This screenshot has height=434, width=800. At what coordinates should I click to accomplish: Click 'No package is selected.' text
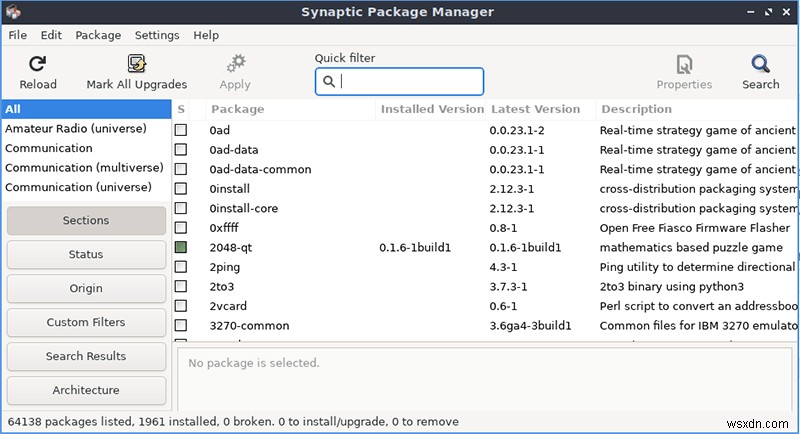[254, 363]
